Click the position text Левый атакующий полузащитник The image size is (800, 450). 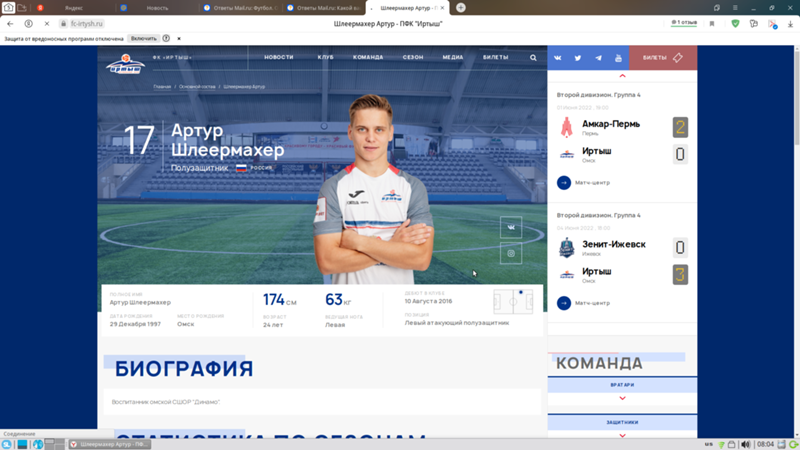457,322
